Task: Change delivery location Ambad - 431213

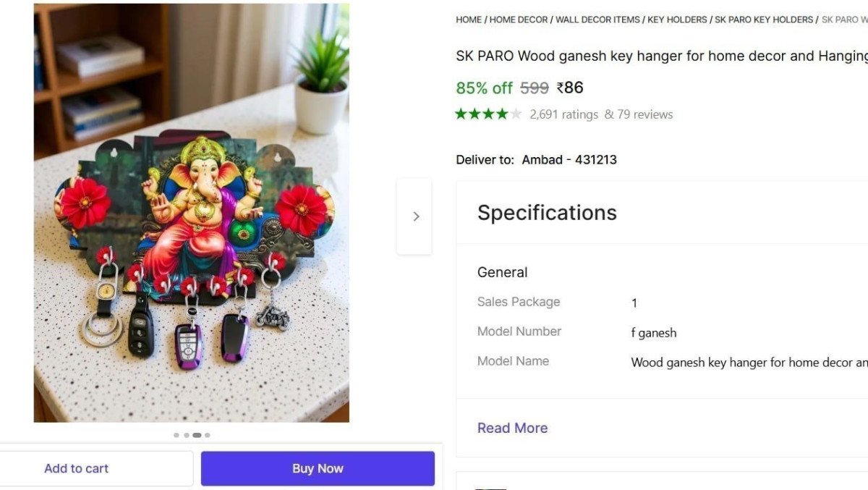Action: (x=569, y=159)
